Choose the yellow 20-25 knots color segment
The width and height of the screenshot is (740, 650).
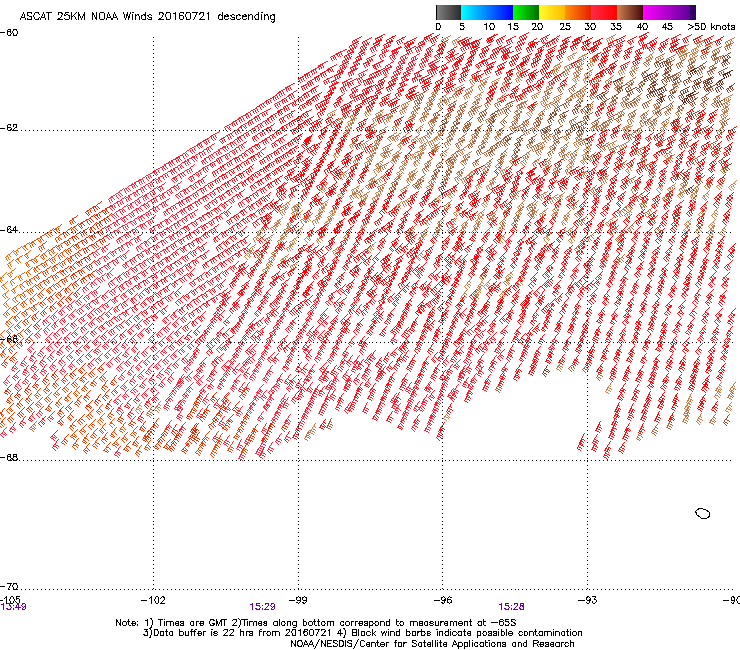coord(552,12)
